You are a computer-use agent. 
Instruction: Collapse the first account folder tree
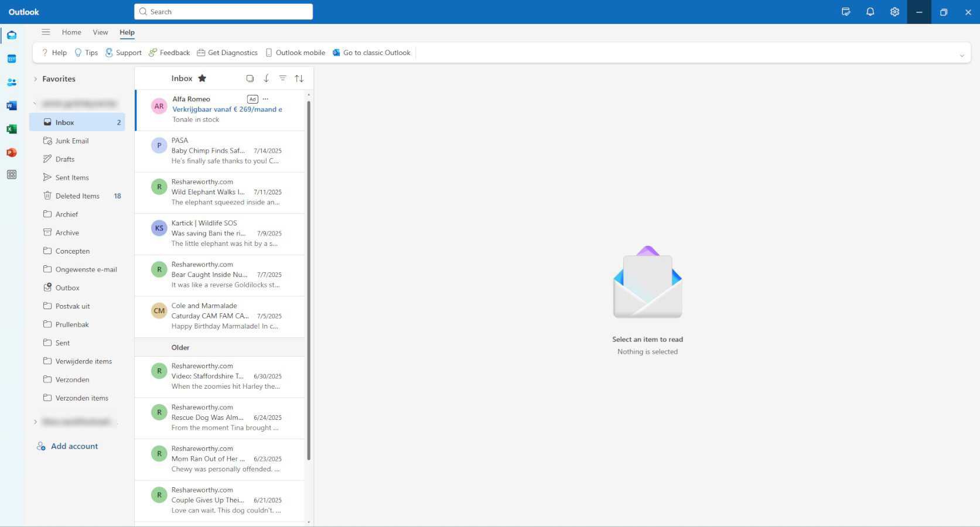pos(36,104)
